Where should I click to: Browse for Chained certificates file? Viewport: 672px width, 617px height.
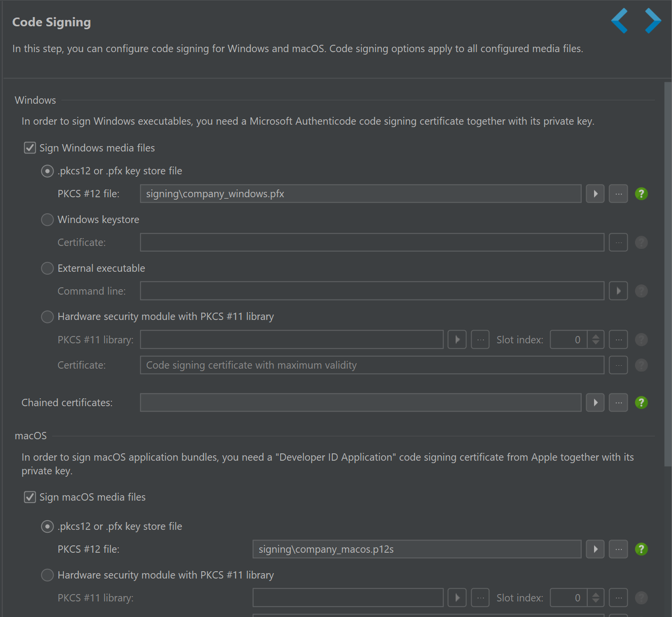618,403
